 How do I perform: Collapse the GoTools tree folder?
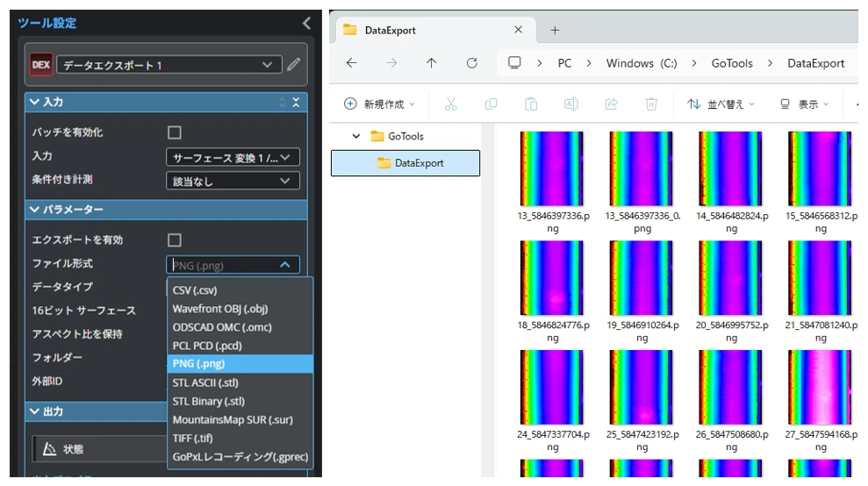pyautogui.click(x=356, y=136)
